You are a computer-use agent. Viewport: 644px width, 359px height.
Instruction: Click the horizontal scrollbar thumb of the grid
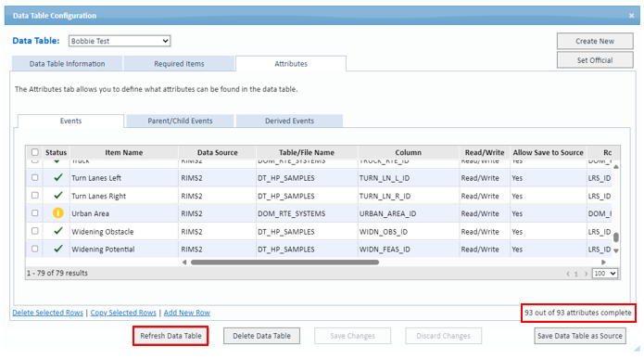click(284, 262)
